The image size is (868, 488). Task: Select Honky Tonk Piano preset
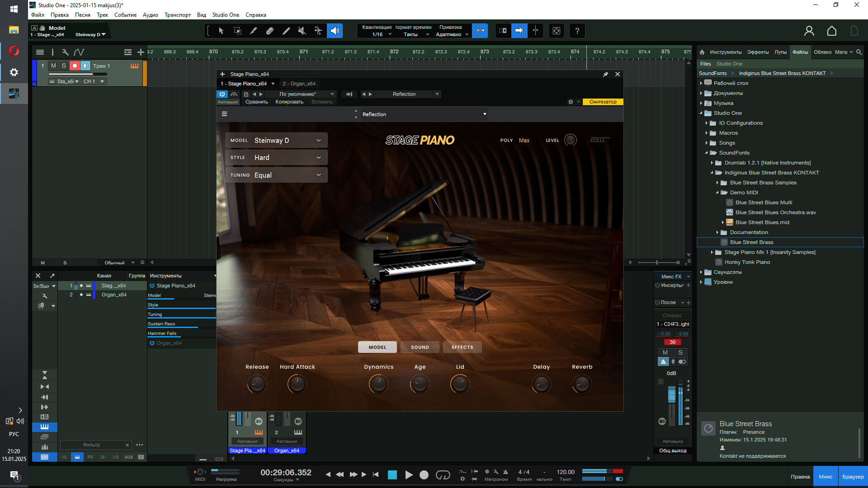click(747, 262)
